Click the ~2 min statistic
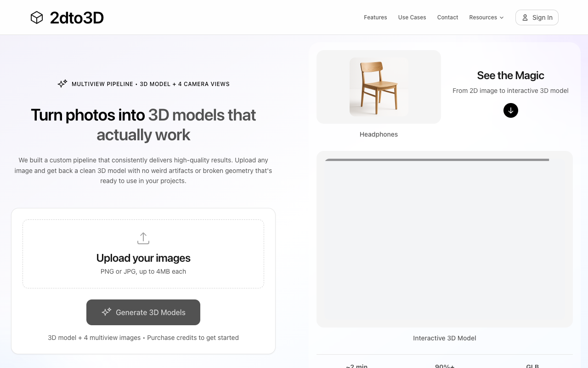This screenshot has width=588, height=368. [x=356, y=366]
